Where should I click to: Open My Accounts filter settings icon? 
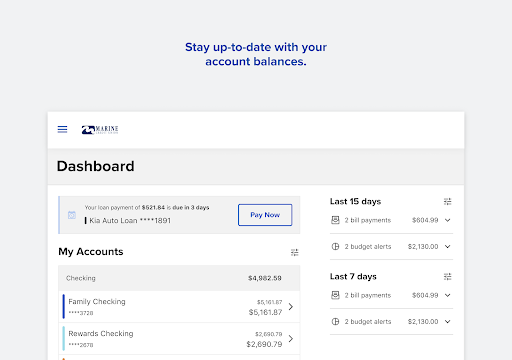pyautogui.click(x=295, y=252)
